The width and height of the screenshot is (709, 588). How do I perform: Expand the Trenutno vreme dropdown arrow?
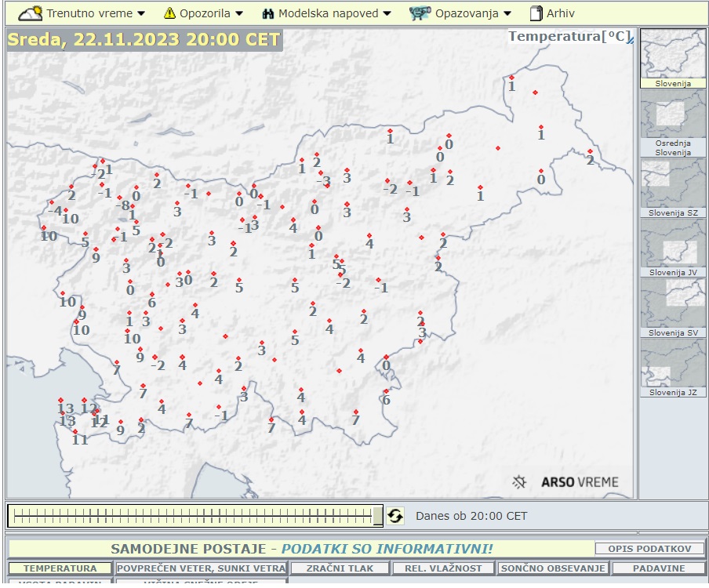click(x=141, y=13)
